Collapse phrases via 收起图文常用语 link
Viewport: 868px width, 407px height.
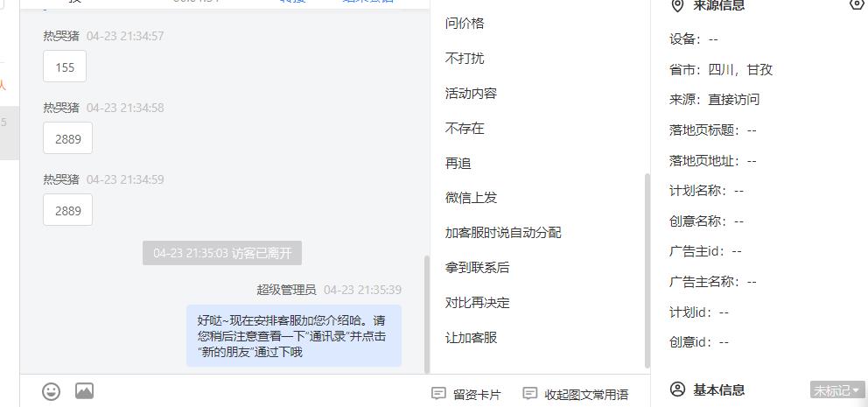click(586, 395)
